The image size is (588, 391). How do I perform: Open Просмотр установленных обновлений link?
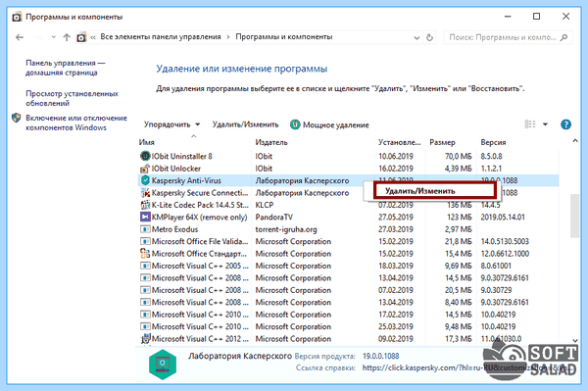(x=72, y=98)
